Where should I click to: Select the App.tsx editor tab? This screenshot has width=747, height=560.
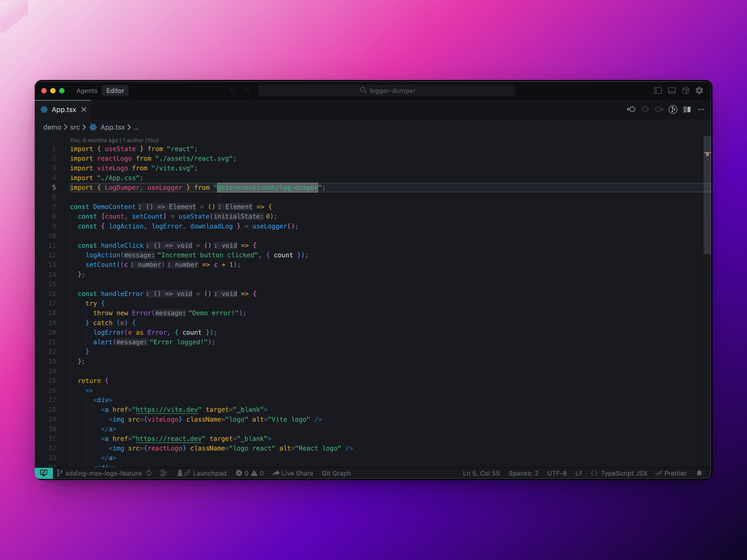point(64,110)
